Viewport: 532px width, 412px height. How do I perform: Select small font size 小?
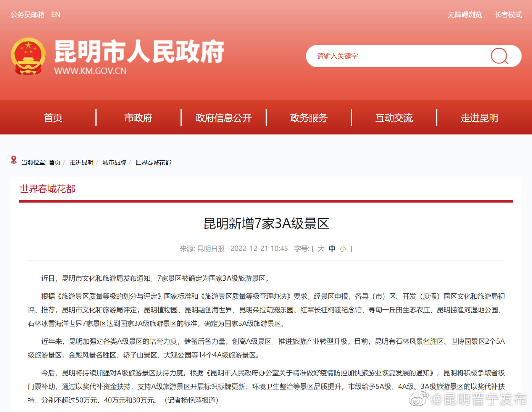click(x=343, y=248)
